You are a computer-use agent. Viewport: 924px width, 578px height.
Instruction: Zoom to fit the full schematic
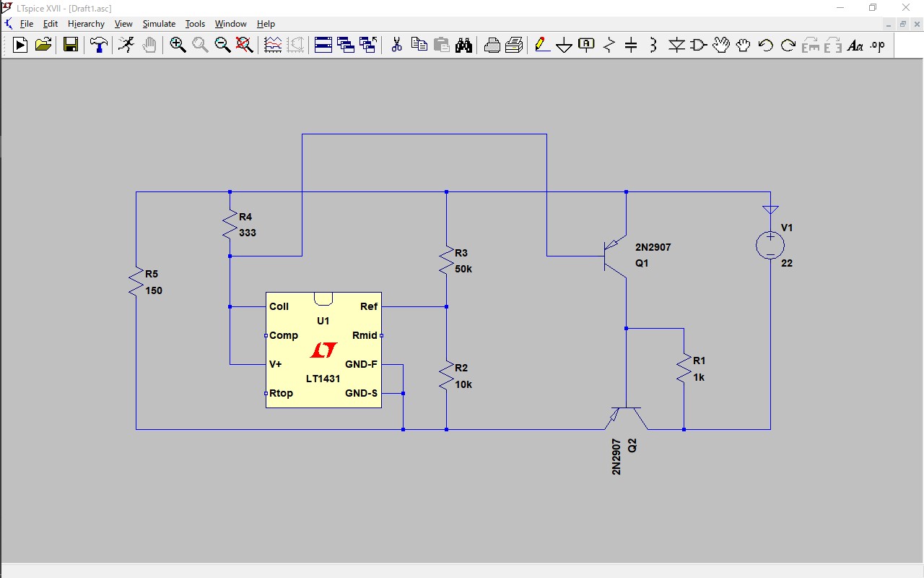tap(245, 45)
